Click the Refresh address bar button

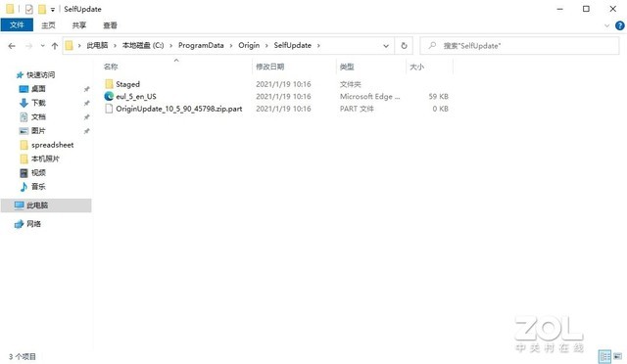coord(404,46)
